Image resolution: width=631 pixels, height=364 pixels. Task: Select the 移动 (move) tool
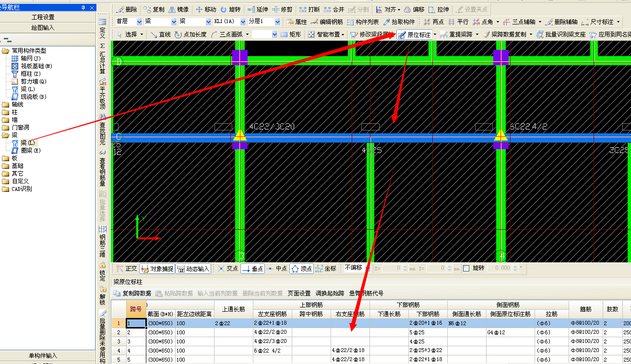pos(206,10)
